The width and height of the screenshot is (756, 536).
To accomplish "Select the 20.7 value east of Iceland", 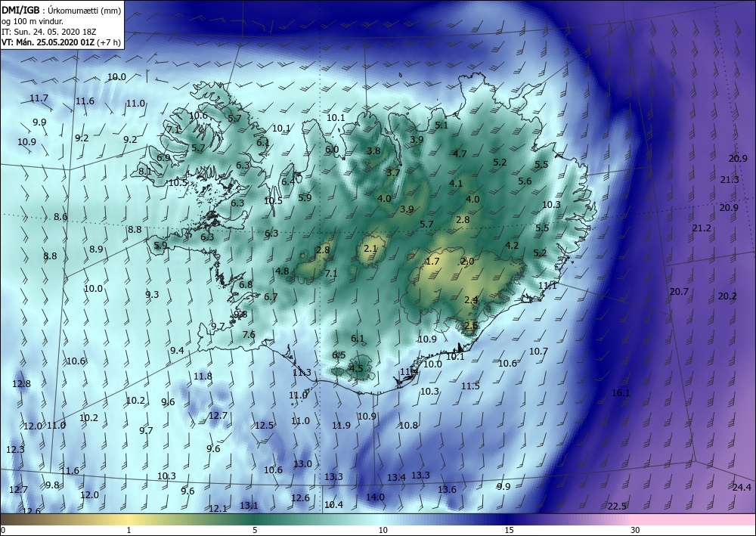I will click(679, 292).
